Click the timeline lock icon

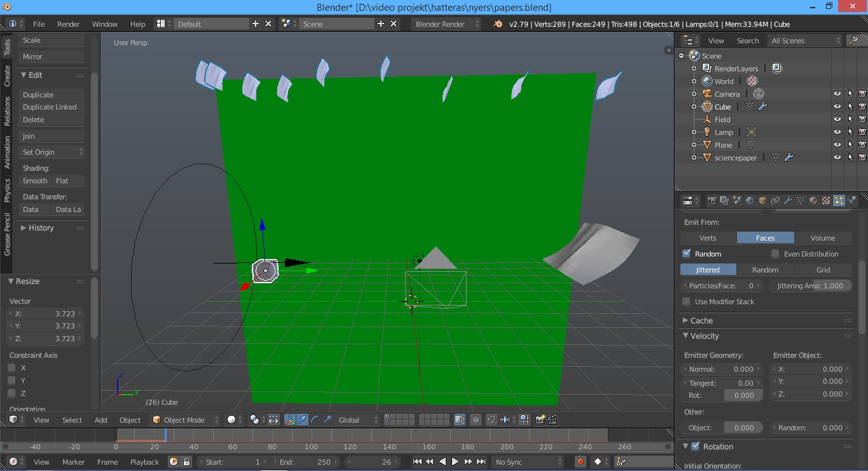(x=186, y=461)
